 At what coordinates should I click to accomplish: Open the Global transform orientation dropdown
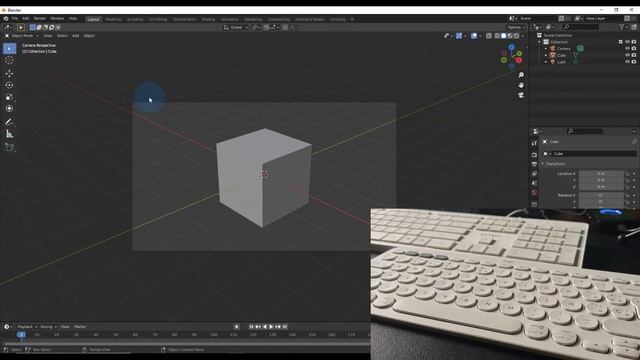tap(236, 27)
